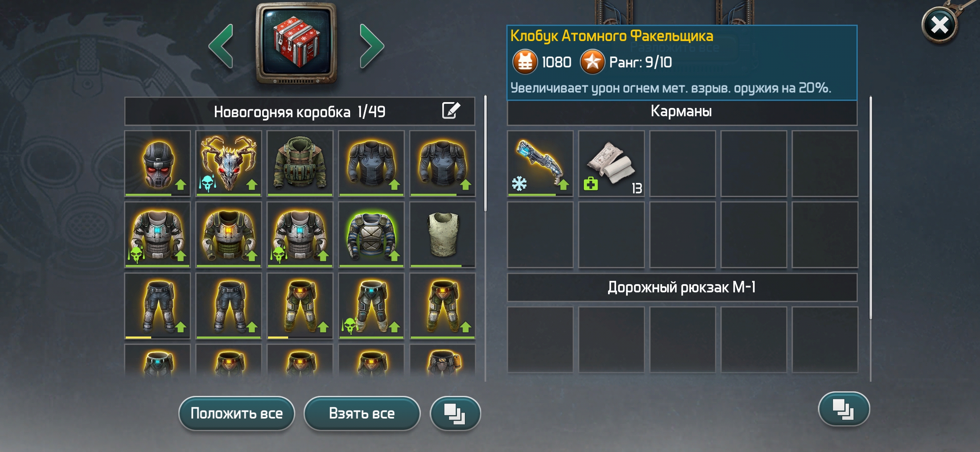Open the Новогодняя коробка box thumbnail
Screen dimensions: 980x452
(x=297, y=44)
